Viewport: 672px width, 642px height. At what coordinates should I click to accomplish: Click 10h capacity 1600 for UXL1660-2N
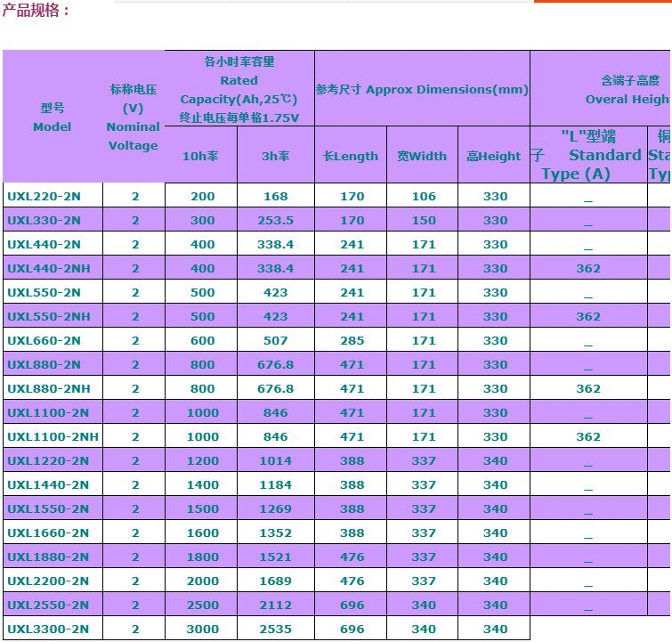(x=203, y=532)
